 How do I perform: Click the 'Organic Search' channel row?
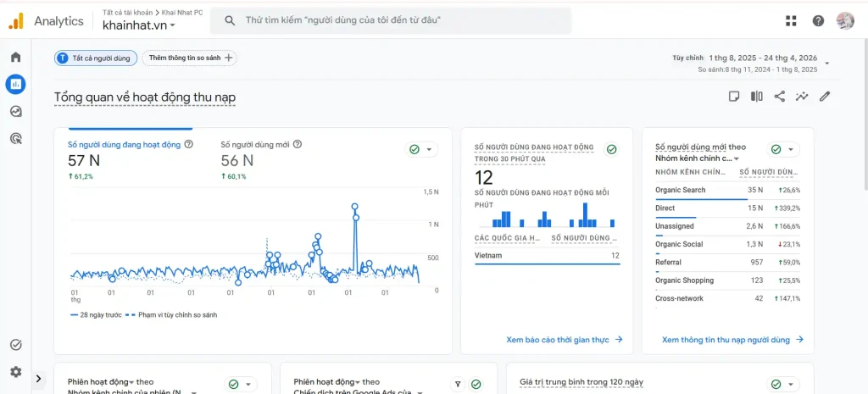click(727, 191)
